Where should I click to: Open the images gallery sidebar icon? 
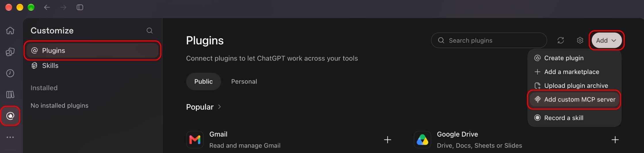(x=10, y=52)
